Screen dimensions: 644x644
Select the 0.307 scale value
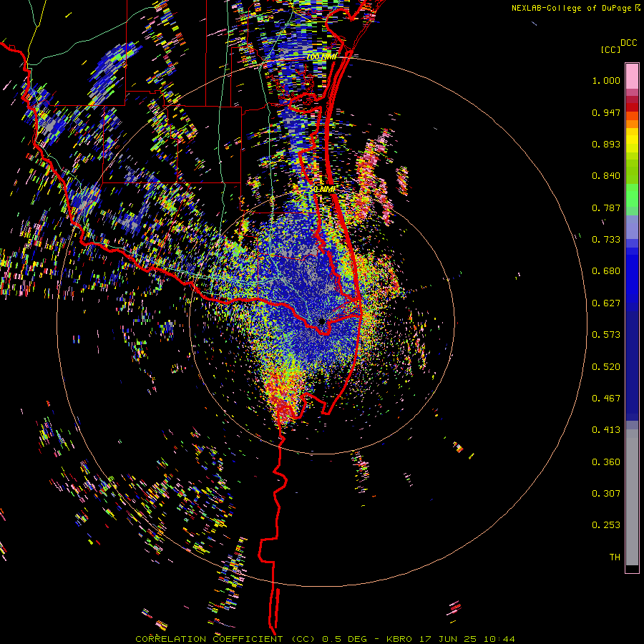[606, 494]
